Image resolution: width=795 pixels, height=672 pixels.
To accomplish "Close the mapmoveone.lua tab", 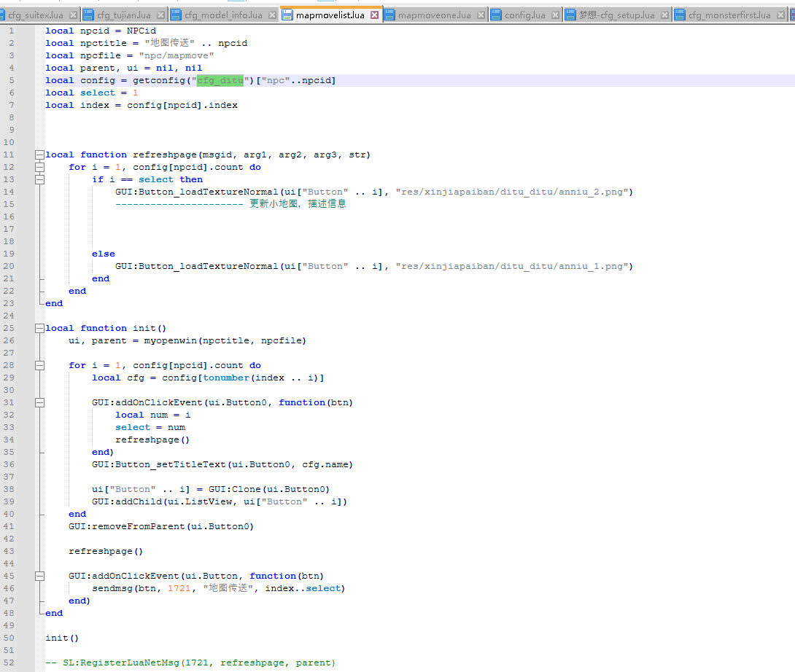I will pos(481,15).
